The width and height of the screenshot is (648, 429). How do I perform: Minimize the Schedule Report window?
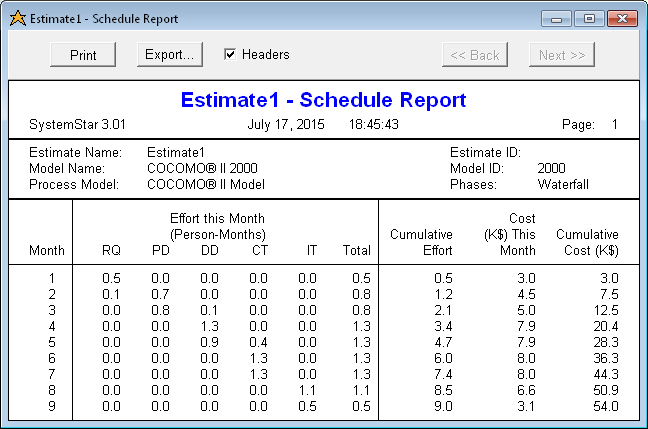click(556, 19)
